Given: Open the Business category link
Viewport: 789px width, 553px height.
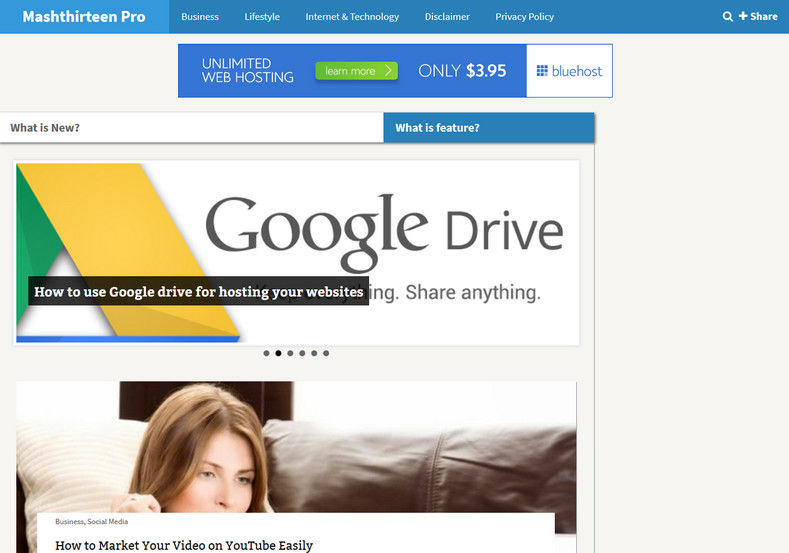Looking at the screenshot, I should tap(69, 522).
